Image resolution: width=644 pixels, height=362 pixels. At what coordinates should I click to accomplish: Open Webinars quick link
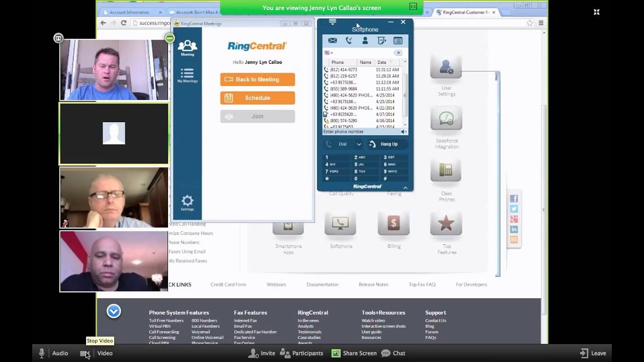pos(276,285)
